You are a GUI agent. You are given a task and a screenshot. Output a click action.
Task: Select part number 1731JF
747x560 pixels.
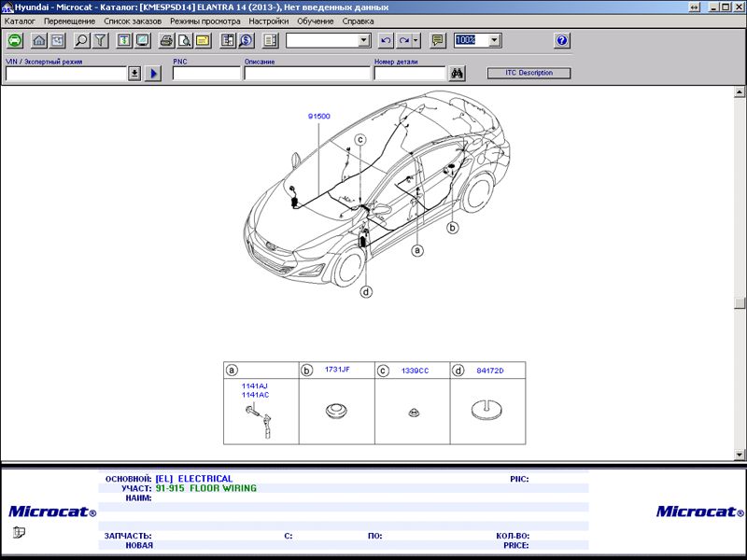337,369
